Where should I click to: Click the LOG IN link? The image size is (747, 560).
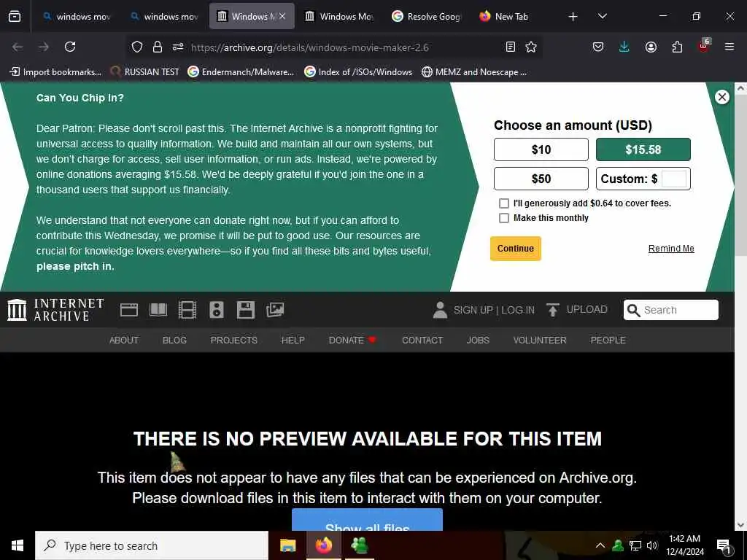tap(518, 310)
